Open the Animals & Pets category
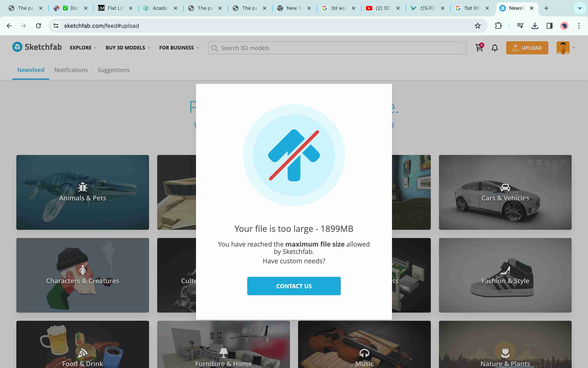This screenshot has height=368, width=588. tap(83, 192)
